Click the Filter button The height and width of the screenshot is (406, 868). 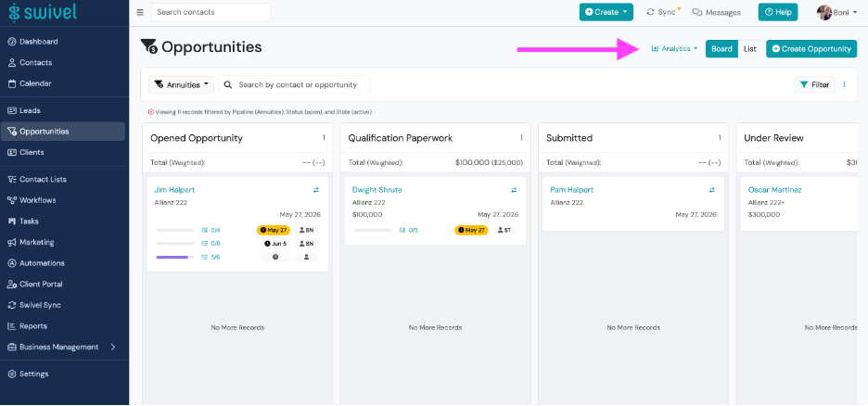point(815,84)
